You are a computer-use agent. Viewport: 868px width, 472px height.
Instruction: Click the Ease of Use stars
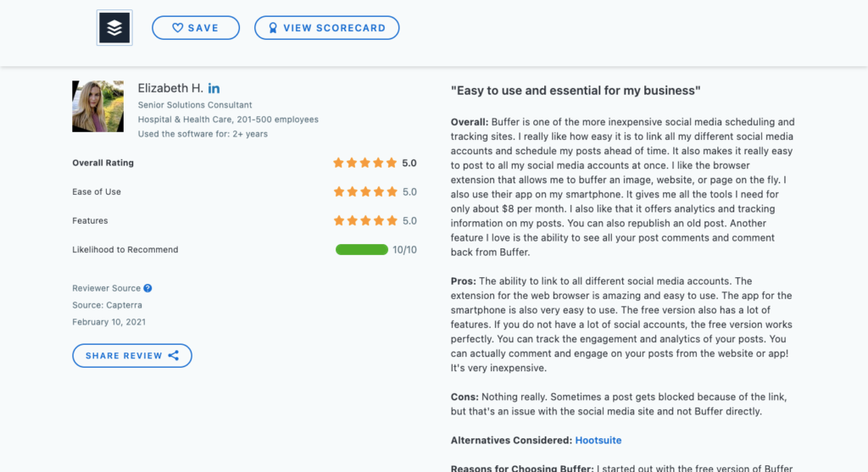(x=365, y=192)
